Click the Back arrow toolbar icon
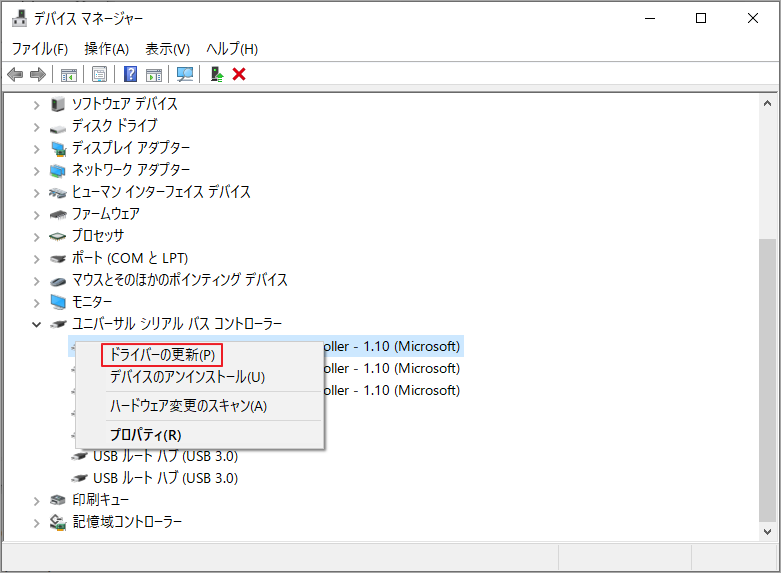Viewport: 781px width, 573px height. pos(15,75)
